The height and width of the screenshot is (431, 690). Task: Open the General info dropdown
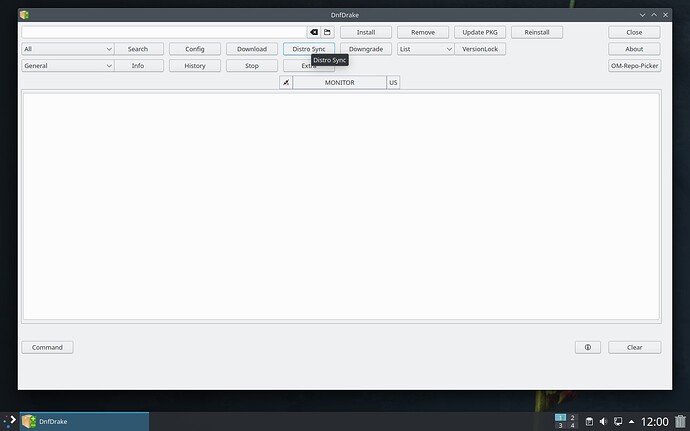68,66
